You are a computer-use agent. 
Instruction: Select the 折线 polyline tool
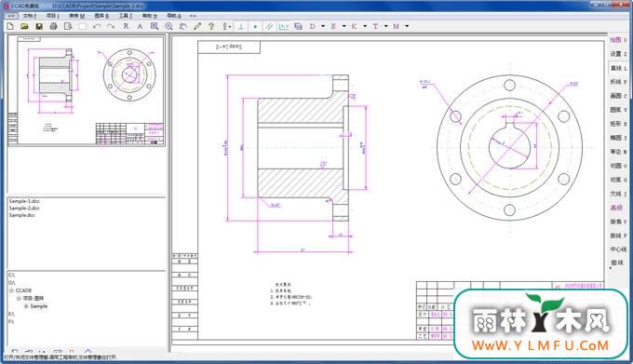point(618,82)
